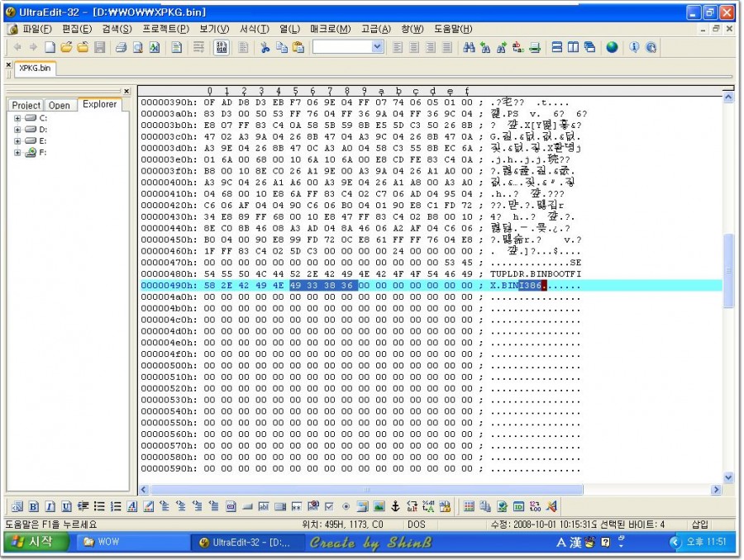This screenshot has width=744, height=560.
Task: Click the horizontal scrollbar left arrow
Action: pos(144,489)
